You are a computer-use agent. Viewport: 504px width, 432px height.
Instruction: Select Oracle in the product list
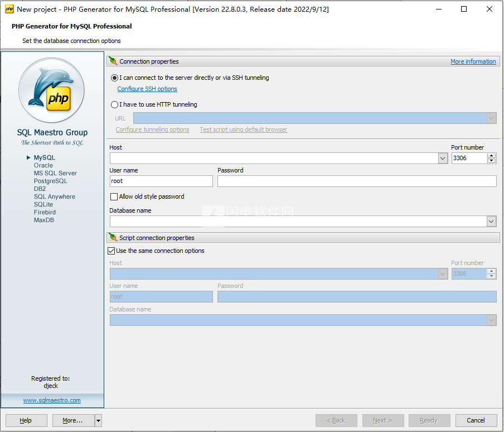(43, 165)
